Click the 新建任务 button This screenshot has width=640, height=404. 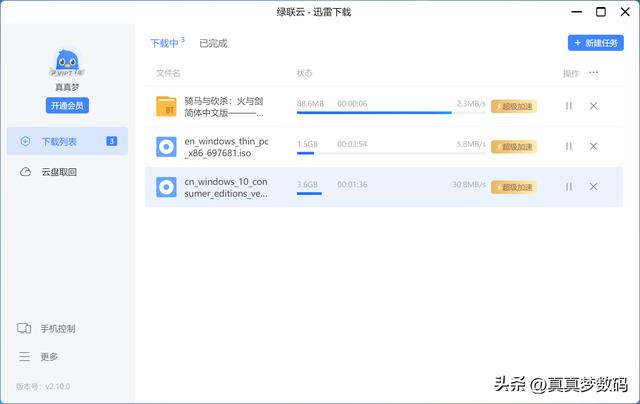pos(596,43)
